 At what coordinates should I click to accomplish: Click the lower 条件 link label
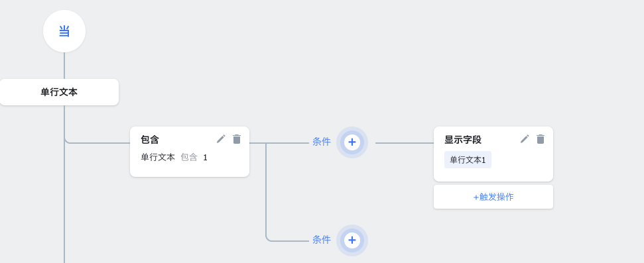(x=321, y=240)
